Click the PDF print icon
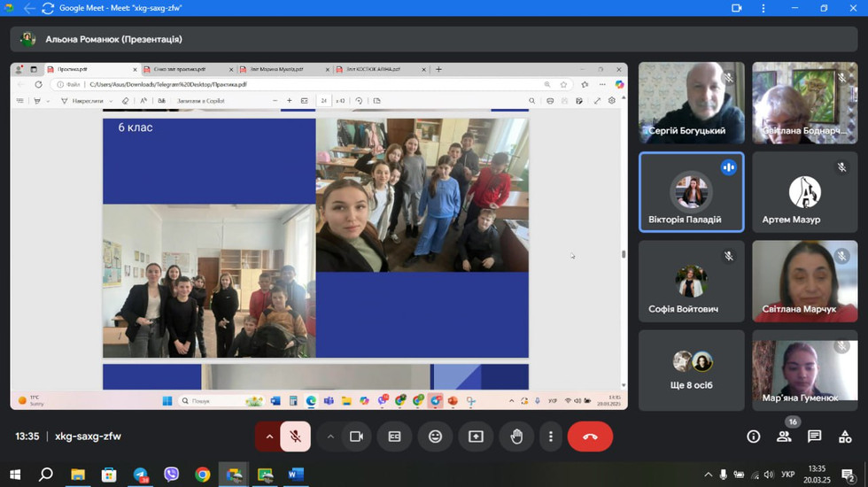This screenshot has height=487, width=868. click(x=550, y=101)
